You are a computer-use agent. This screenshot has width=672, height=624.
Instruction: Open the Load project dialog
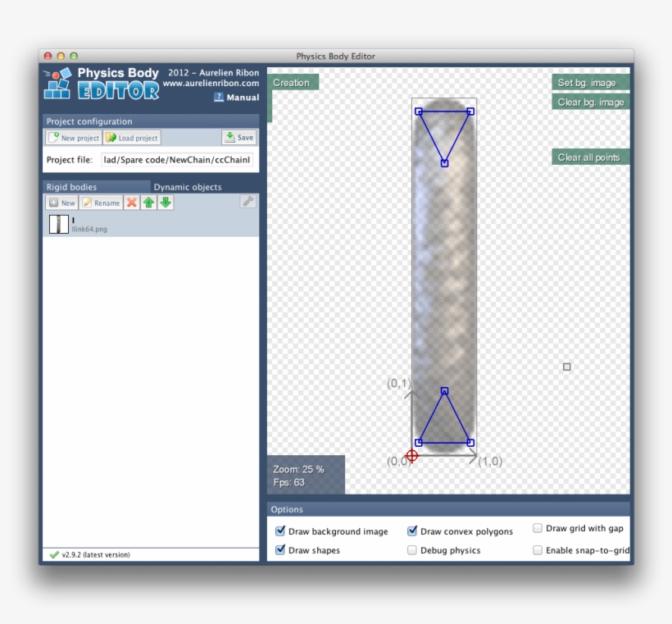coord(132,138)
